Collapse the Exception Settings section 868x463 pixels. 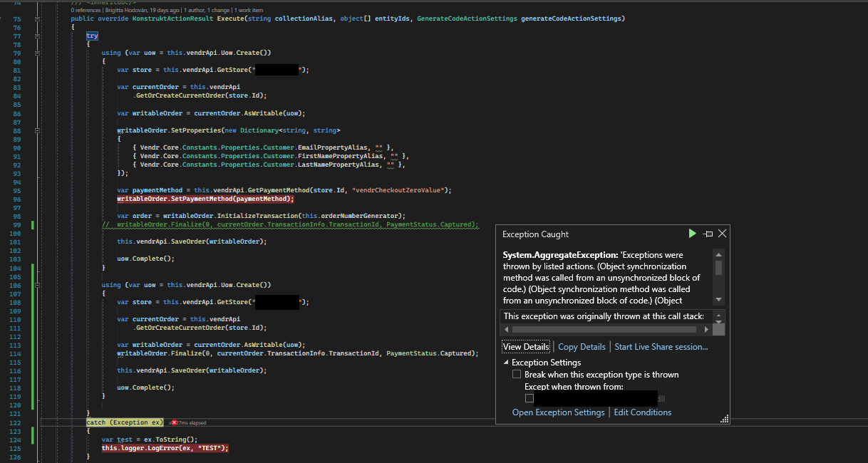[x=506, y=363]
